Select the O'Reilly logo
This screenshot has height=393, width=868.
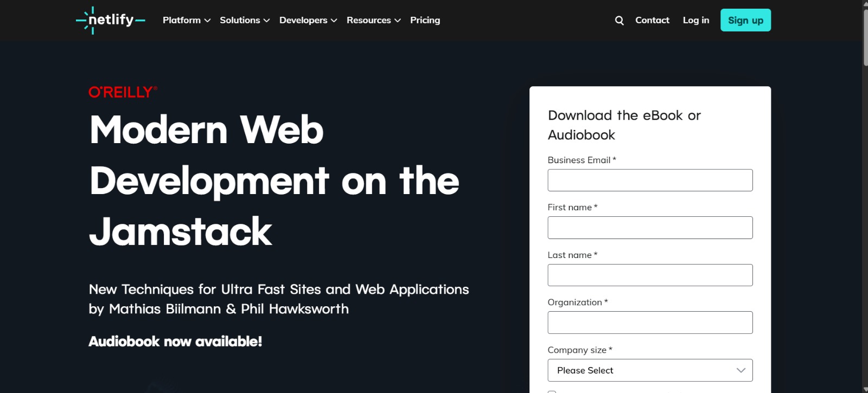pyautogui.click(x=123, y=92)
